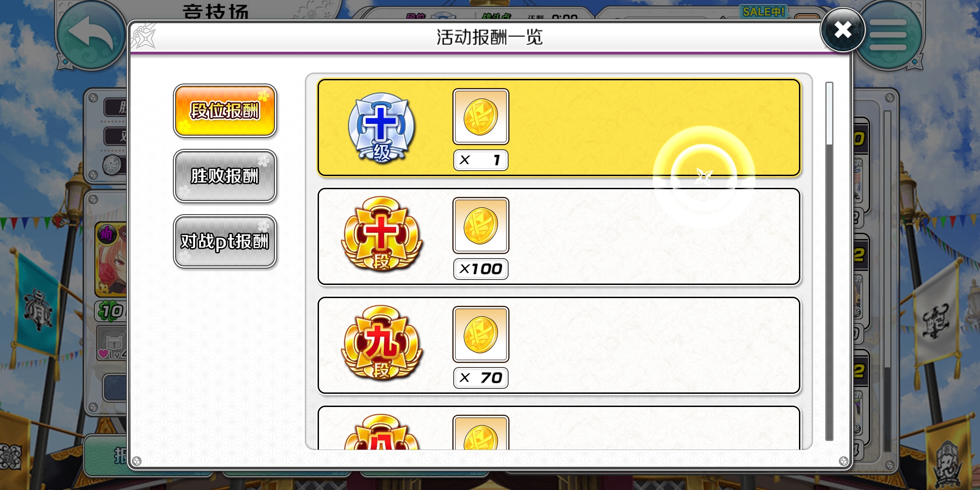Tap the shuriken emblem in dialog corner

click(x=144, y=36)
